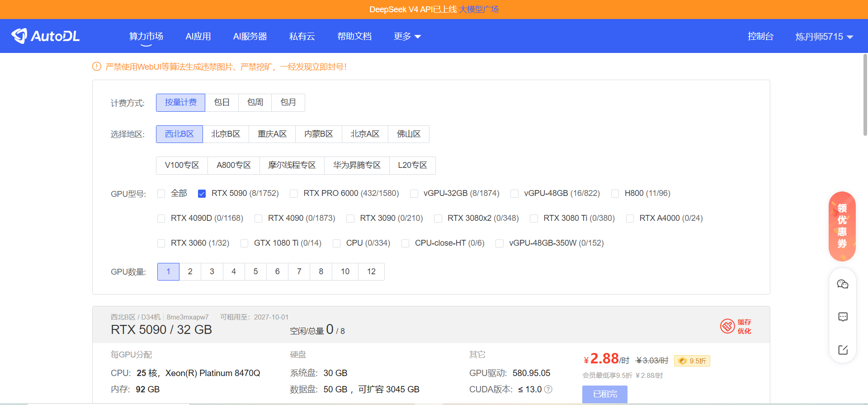Check the RTX 3080x2 checkbox
Image resolution: width=868 pixels, height=405 pixels.
[438, 219]
